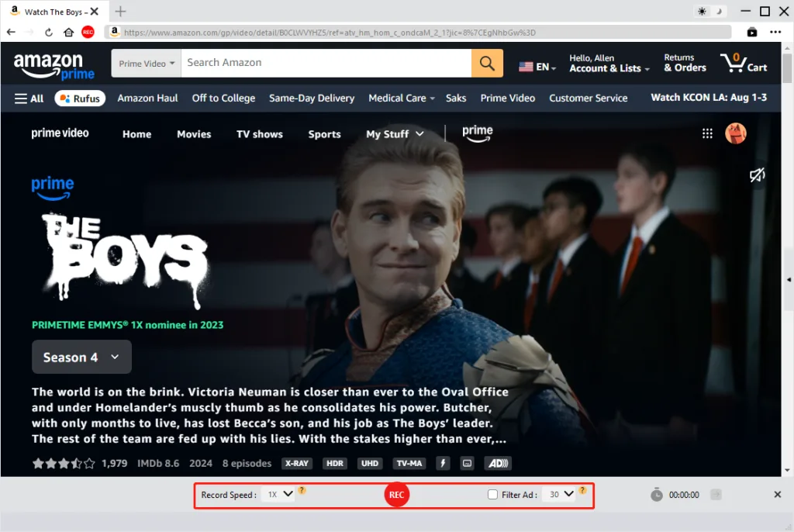Switch to the Movies tab
Viewport: 794px width, 532px height.
tap(194, 134)
